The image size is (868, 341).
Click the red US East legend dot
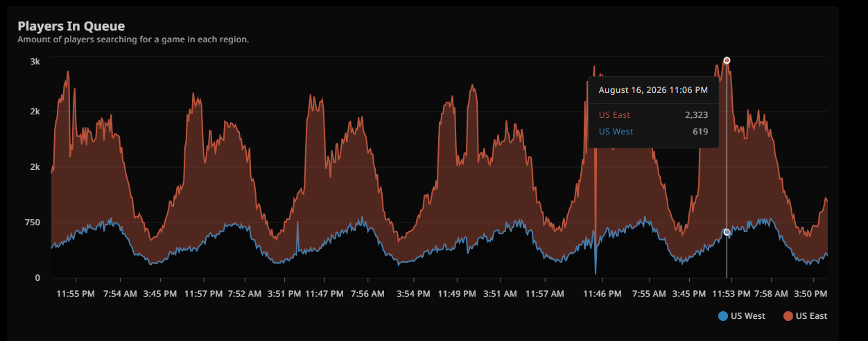(x=788, y=316)
